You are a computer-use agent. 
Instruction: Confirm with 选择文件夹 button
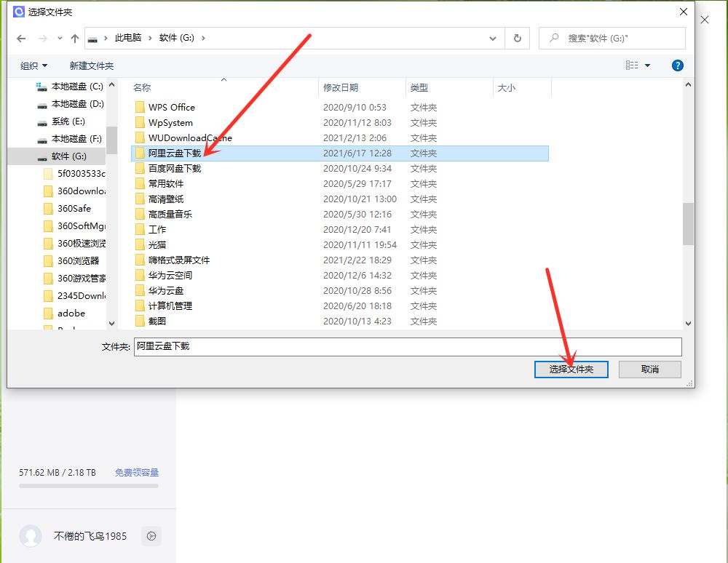point(571,370)
